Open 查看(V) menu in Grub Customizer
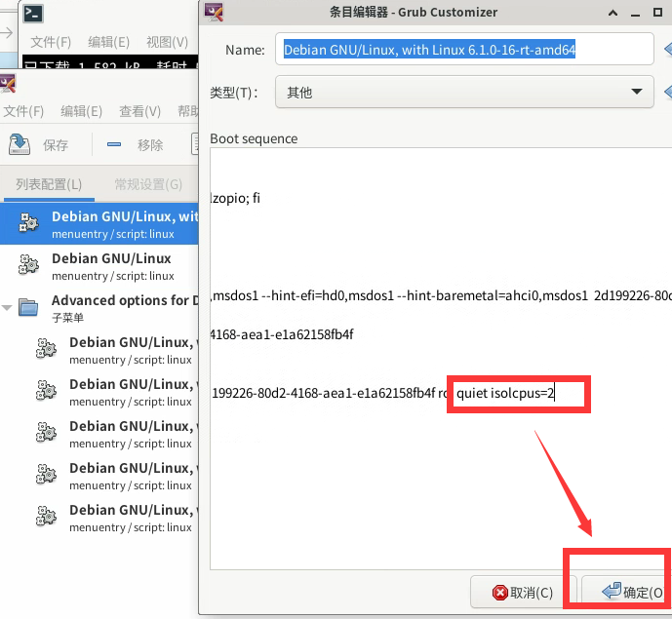This screenshot has width=672, height=619. click(x=139, y=111)
